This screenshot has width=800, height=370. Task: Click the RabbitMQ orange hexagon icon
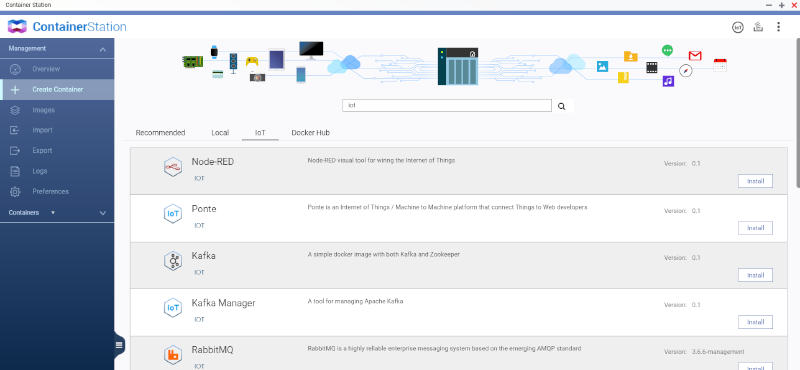pyautogui.click(x=173, y=355)
